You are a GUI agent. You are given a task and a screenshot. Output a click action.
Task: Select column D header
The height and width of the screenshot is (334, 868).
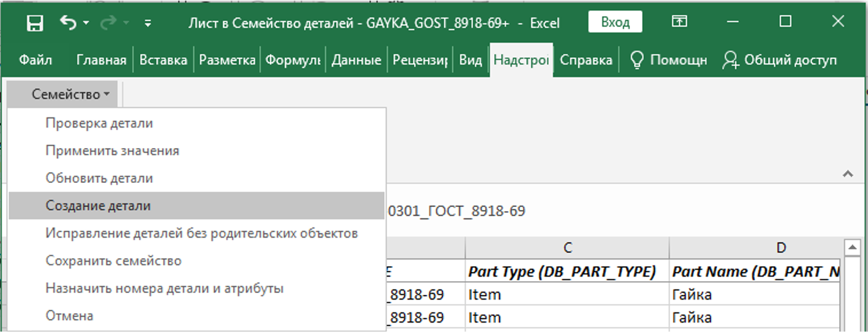point(755,247)
